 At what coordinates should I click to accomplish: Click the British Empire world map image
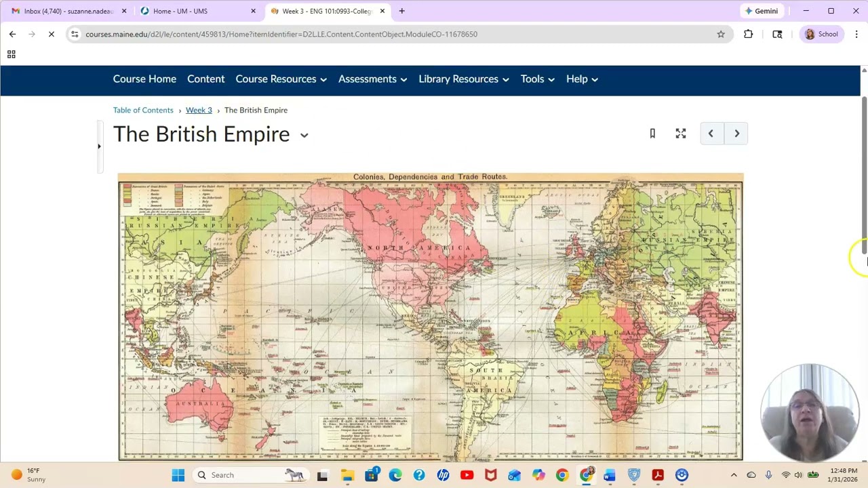(x=431, y=317)
